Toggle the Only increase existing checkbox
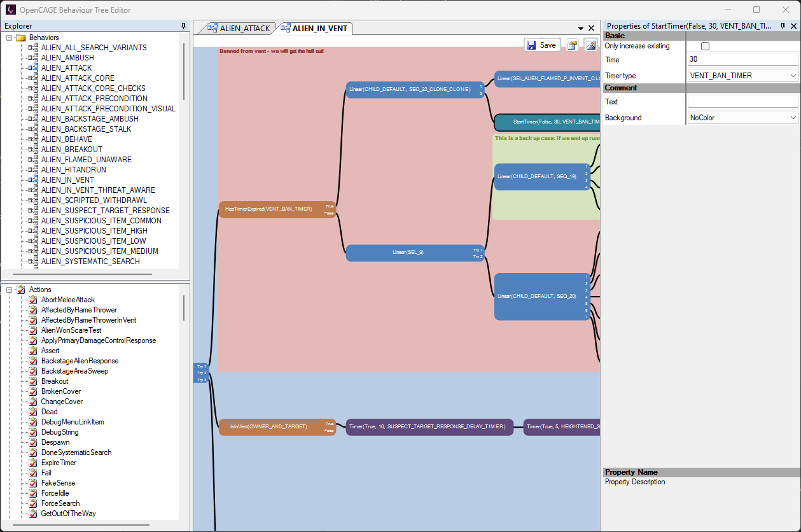 coord(705,46)
